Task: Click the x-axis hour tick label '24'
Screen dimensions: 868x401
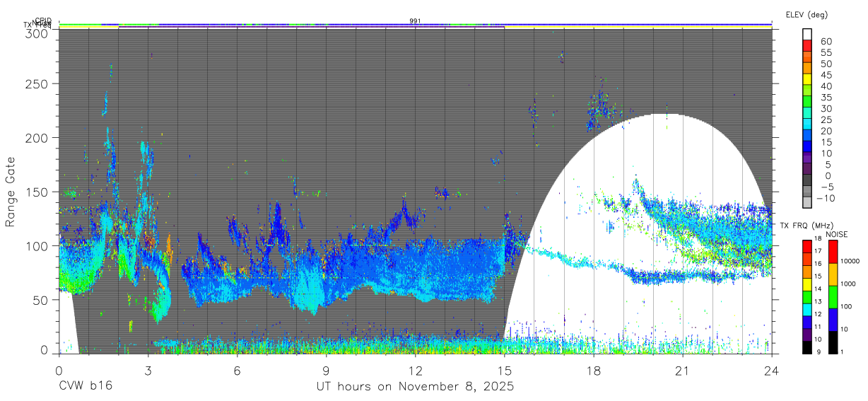Action: tap(772, 370)
